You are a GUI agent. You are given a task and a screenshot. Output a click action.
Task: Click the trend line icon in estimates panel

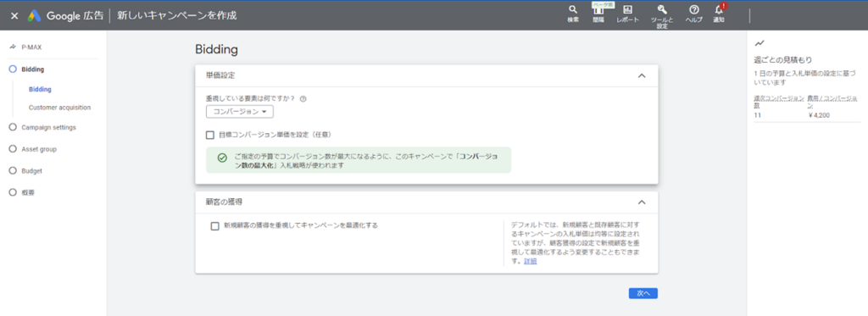(759, 42)
